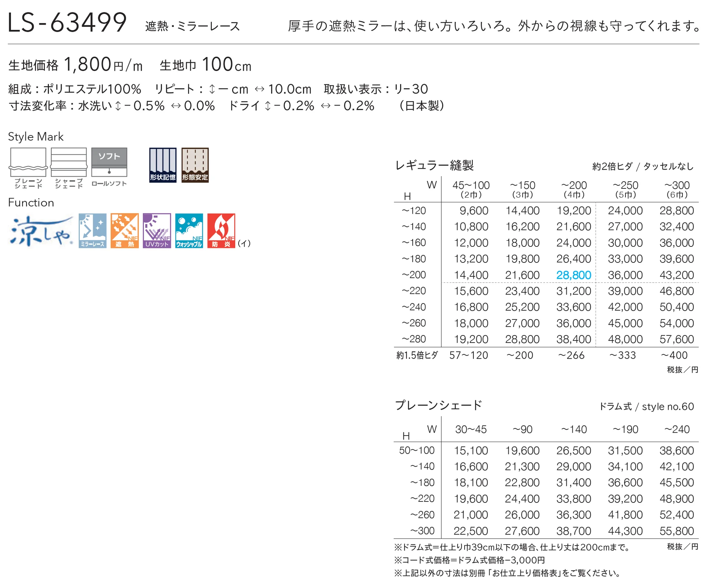Click the price 9,600 in row 〜120
The height and width of the screenshot is (588, 712).
click(474, 210)
